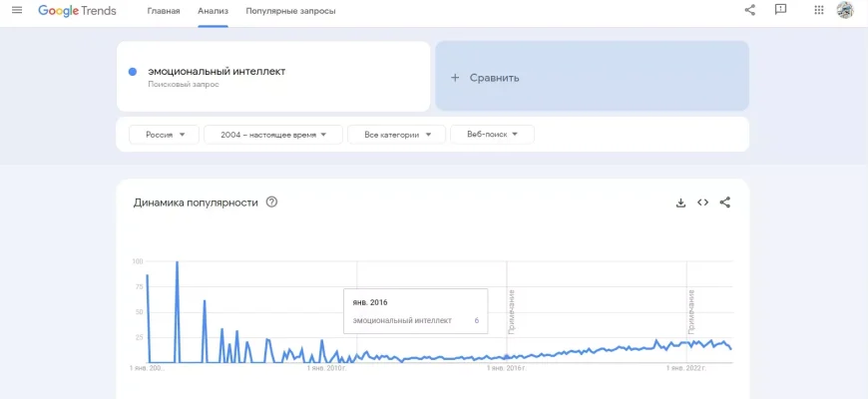Screen dimensions: 868x399
Task: Click the Сравнить button
Action: click(x=592, y=77)
